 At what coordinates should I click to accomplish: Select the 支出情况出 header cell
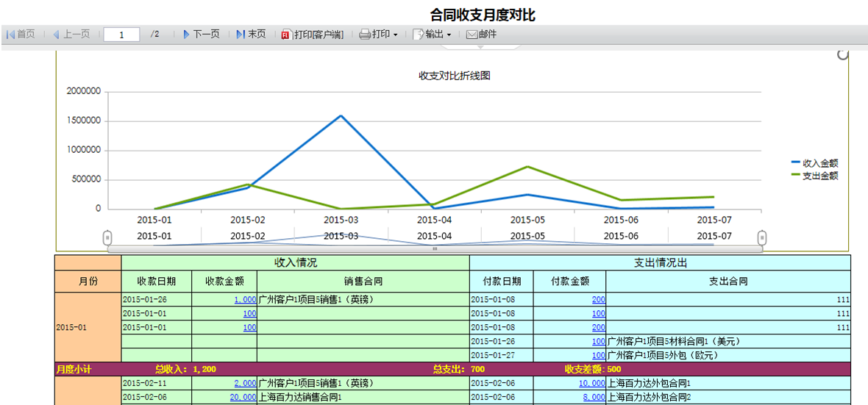click(659, 263)
